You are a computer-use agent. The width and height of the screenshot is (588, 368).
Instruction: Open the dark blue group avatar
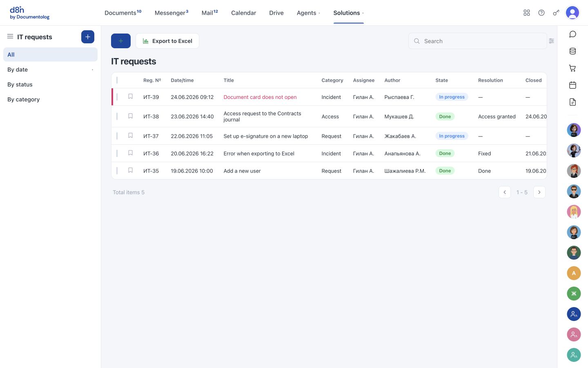coord(574,314)
